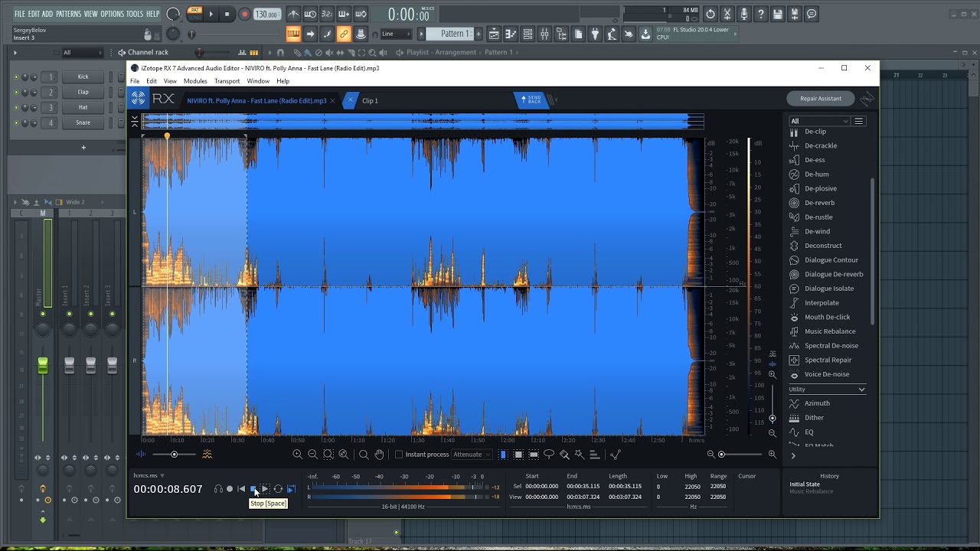Image resolution: width=980 pixels, height=551 pixels.
Task: Switch to the Clip 1 tab
Action: tap(371, 100)
